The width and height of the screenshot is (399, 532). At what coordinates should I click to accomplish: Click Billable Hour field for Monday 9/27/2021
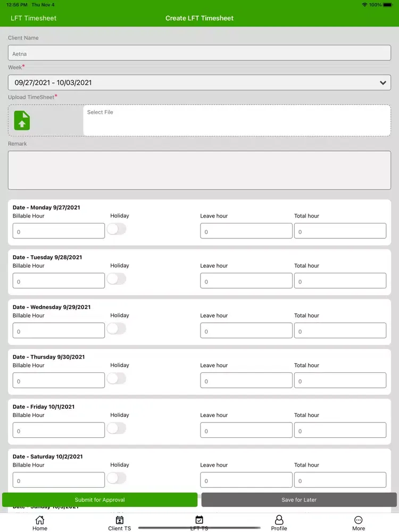[59, 231]
